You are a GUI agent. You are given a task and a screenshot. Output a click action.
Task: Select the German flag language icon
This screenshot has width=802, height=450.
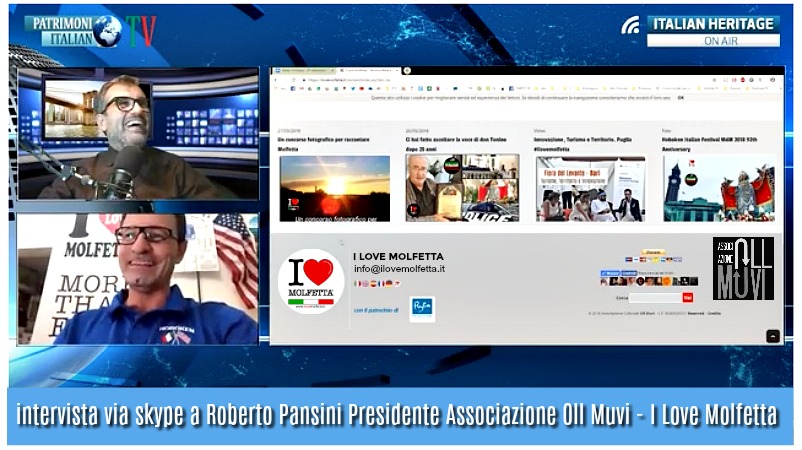click(389, 283)
